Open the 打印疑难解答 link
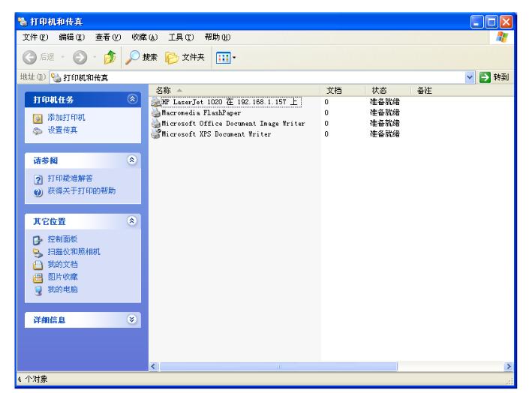This screenshot has height=393, width=532. pyautogui.click(x=70, y=178)
